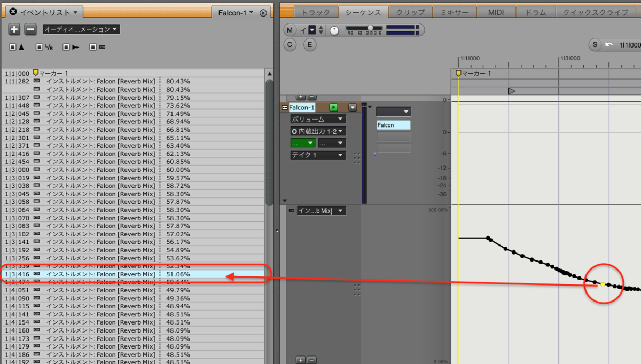Open the ドラム tab

(x=536, y=12)
